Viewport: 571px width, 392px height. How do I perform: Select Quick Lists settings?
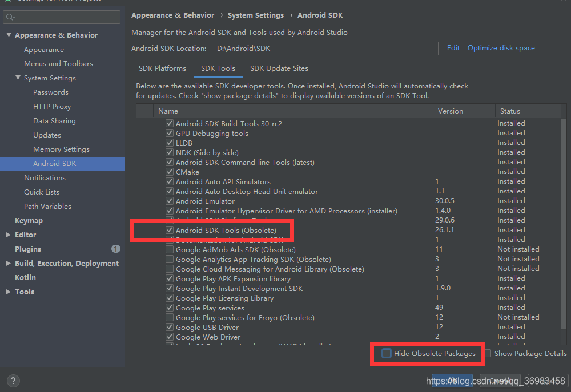(x=42, y=192)
